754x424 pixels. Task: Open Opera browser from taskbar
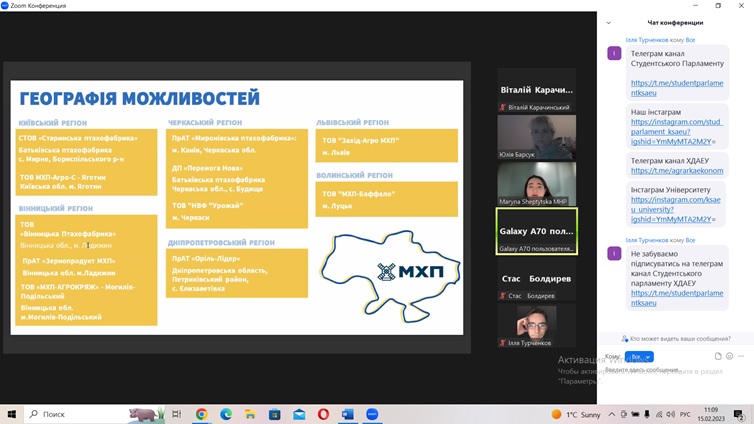tap(323, 414)
